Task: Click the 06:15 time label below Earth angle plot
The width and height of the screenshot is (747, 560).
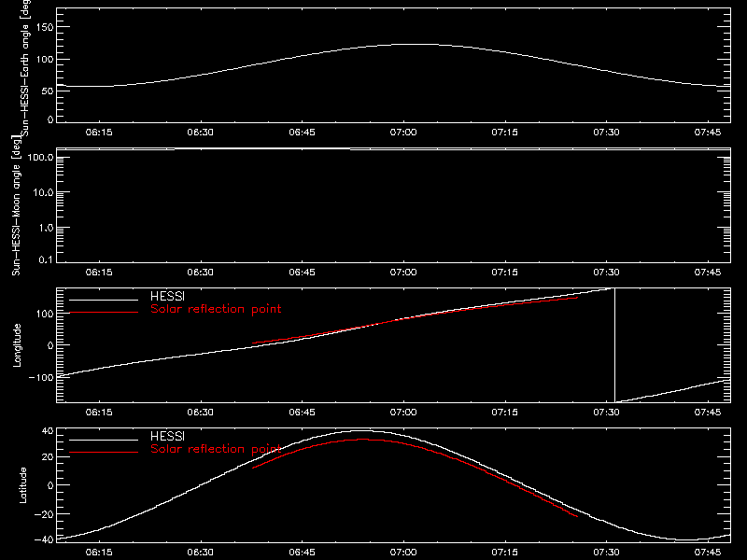Action: (x=99, y=133)
